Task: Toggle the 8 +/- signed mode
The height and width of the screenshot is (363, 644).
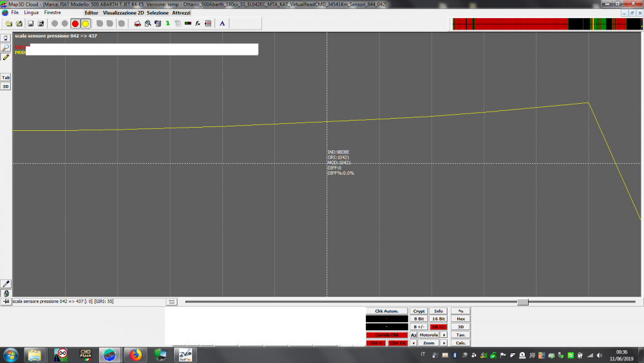Action: pyautogui.click(x=419, y=327)
